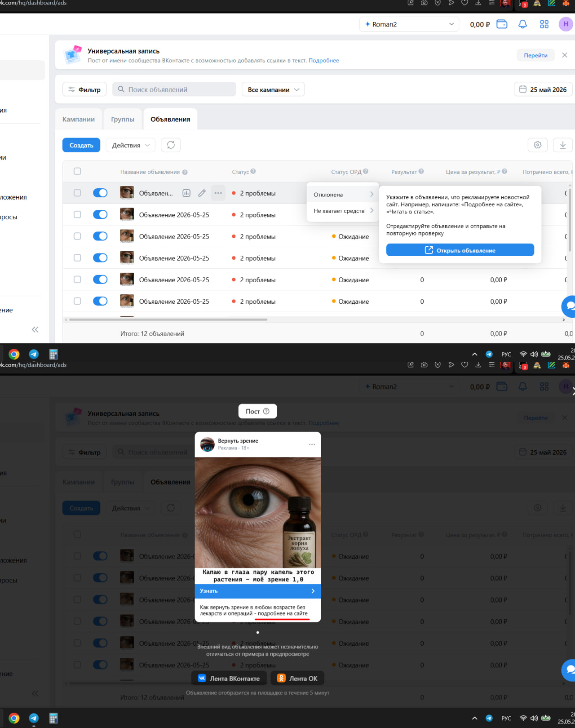Open the Подробнее link in undimmed banner
Screen dimensions: 575x728
(x=323, y=61)
